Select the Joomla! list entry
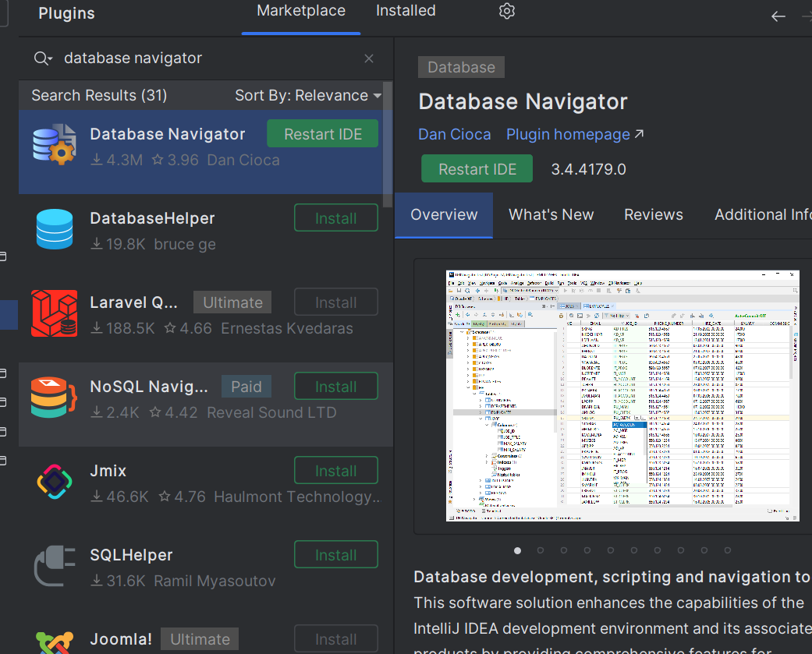 pos(205,635)
